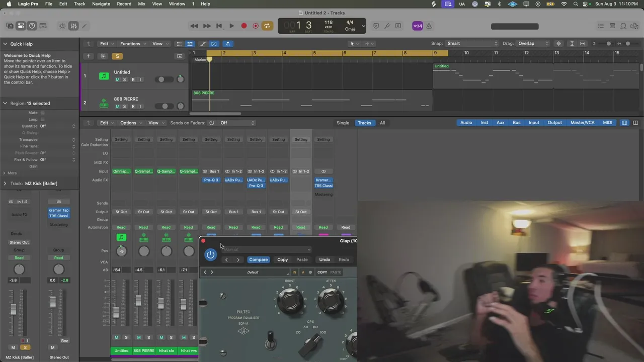Screen dimensions: 644x362
Task: Toggle global track Solo yellow S button
Action: [117, 56]
